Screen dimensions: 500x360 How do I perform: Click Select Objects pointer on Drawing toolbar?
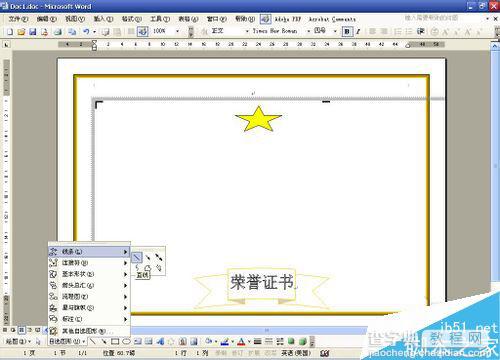[x=38, y=341]
